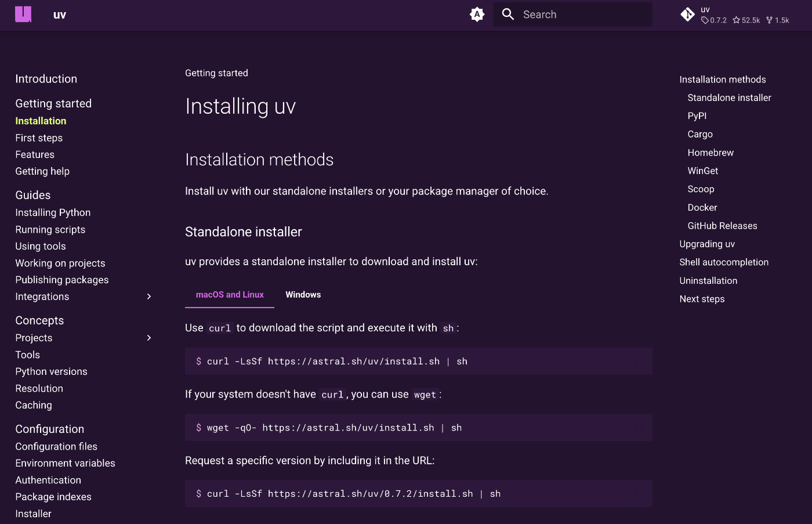The width and height of the screenshot is (812, 524).
Task: Expand the Projects section
Action: tap(149, 338)
